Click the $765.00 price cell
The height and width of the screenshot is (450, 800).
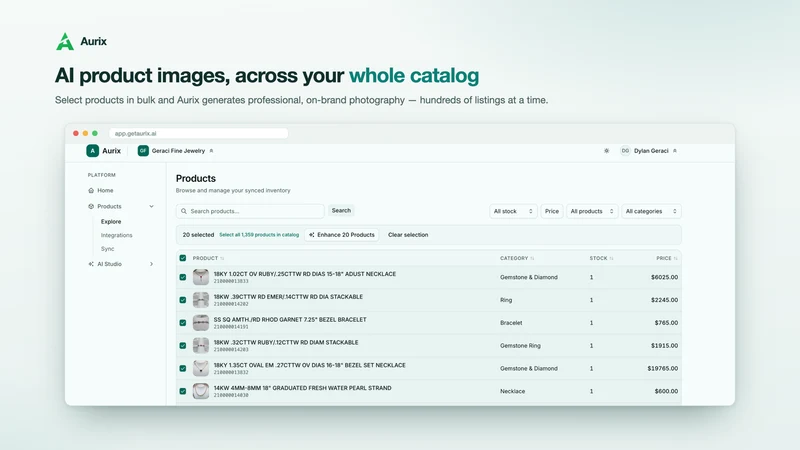tap(666, 322)
